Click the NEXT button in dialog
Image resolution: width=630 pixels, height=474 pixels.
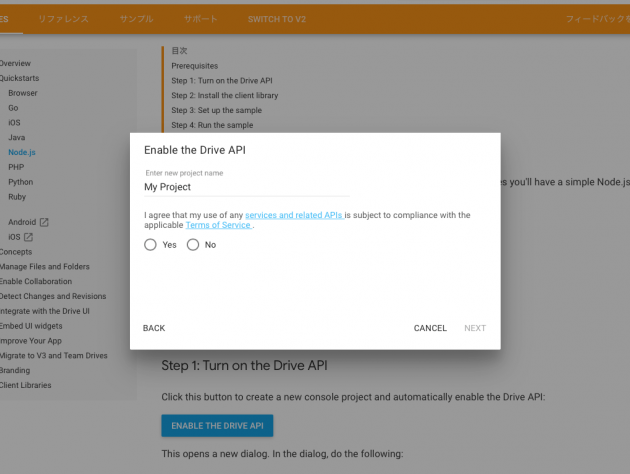tap(475, 328)
